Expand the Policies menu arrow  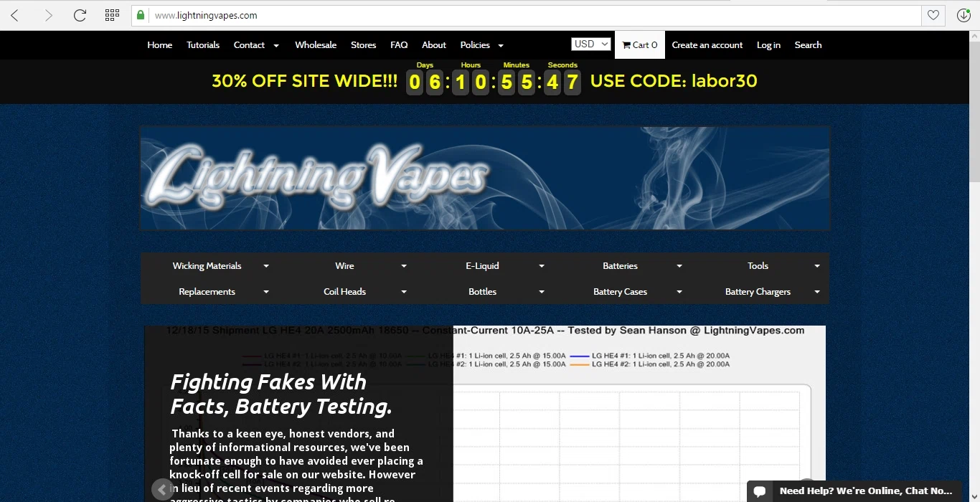[x=501, y=45]
